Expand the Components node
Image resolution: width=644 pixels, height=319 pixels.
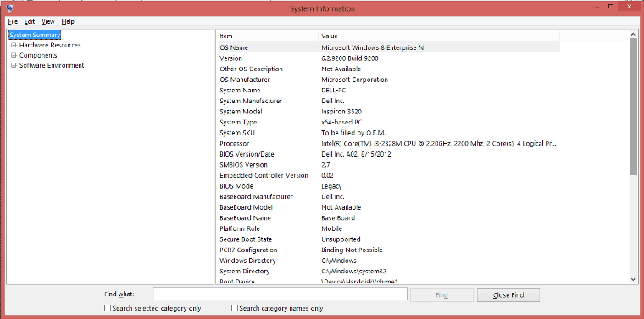tap(14, 55)
